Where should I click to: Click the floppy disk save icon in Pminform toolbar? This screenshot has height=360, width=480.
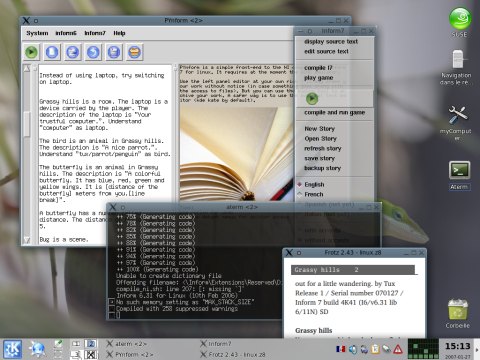[114, 52]
